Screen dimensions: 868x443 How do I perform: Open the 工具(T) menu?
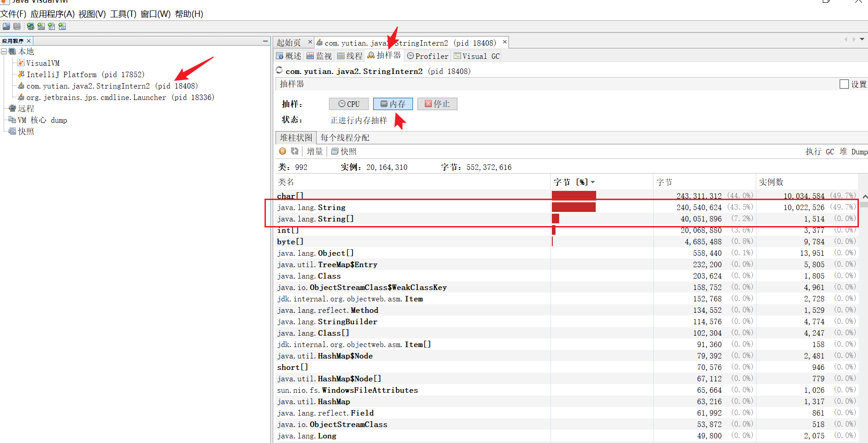[x=123, y=14]
